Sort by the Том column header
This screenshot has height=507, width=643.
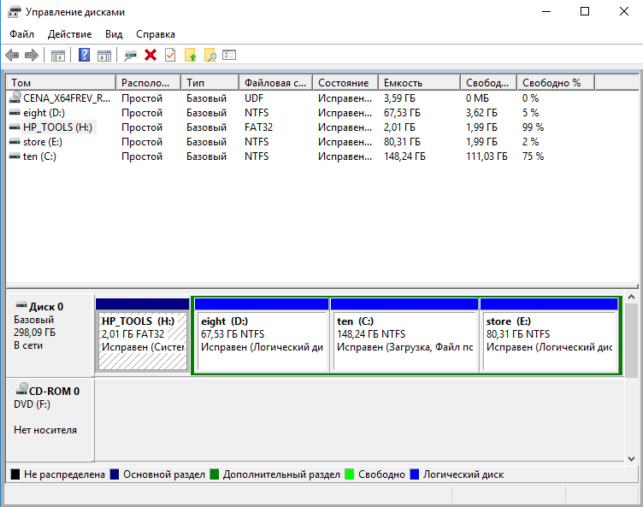click(61, 83)
